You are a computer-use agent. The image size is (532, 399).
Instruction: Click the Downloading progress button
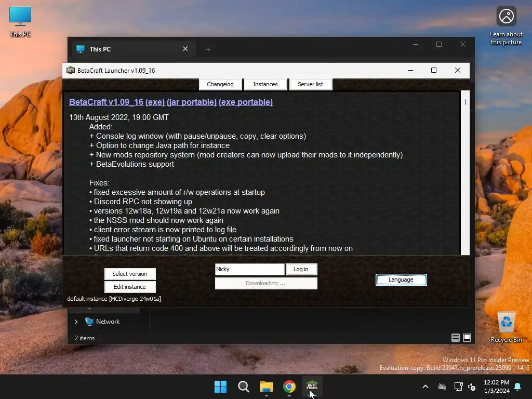pos(266,283)
